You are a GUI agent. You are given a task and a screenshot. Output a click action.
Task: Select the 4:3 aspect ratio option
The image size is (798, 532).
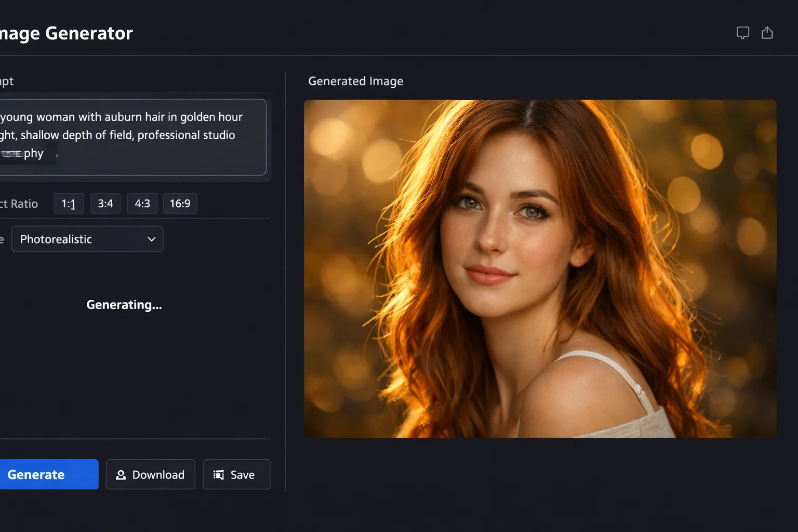[142, 203]
